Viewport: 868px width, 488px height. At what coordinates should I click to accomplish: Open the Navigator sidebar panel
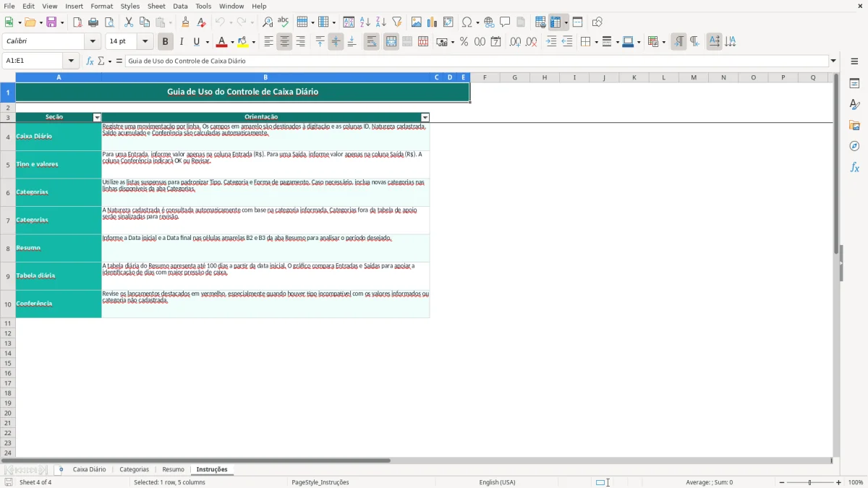coord(854,147)
